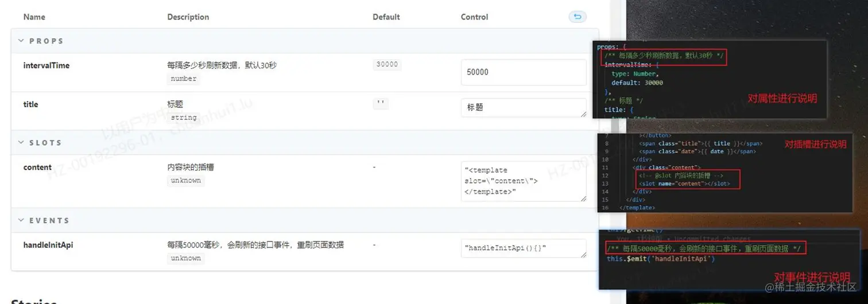Click the reset controls undo icon
Viewport: 868px width, 304px height.
point(577,17)
